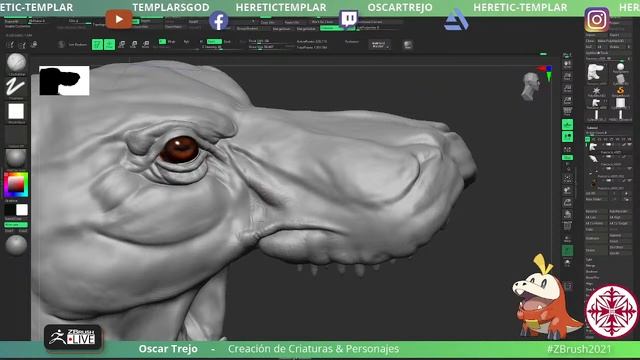Toggle the green Zadd mode
Image resolution: width=640 pixels, height=360 pixels.
[214, 42]
